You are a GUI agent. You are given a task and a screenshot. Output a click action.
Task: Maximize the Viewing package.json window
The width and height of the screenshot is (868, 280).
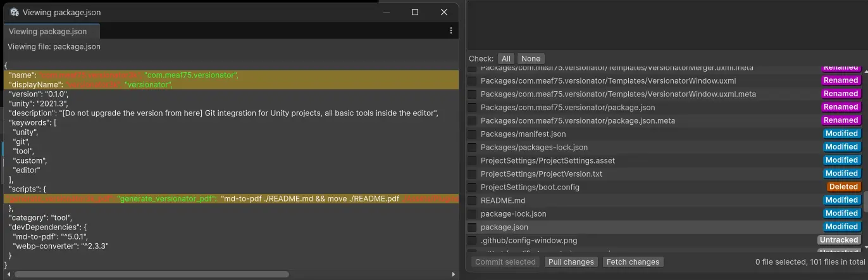tap(415, 12)
